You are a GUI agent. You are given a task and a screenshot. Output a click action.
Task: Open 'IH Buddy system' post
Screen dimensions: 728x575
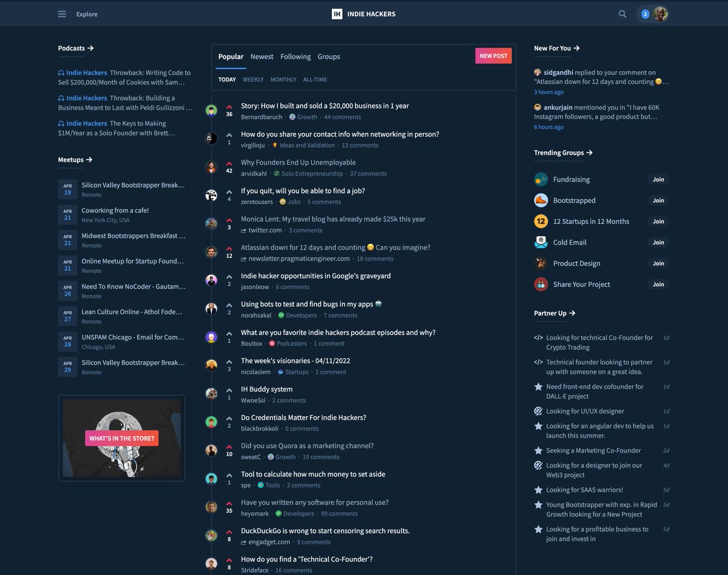click(x=266, y=389)
